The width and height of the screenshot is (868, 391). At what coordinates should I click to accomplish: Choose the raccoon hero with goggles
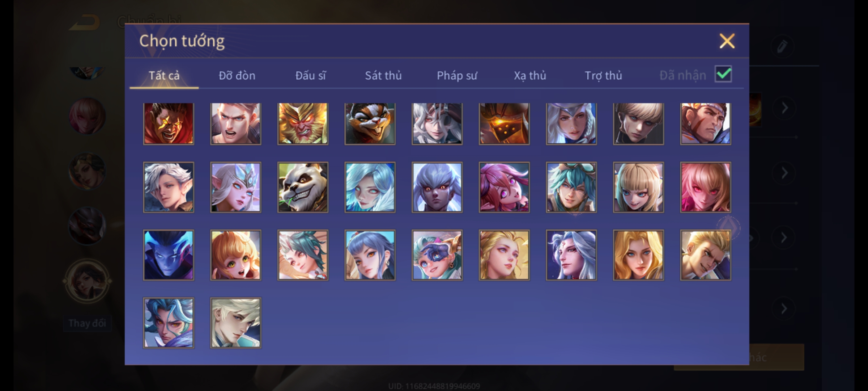pyautogui.click(x=370, y=124)
